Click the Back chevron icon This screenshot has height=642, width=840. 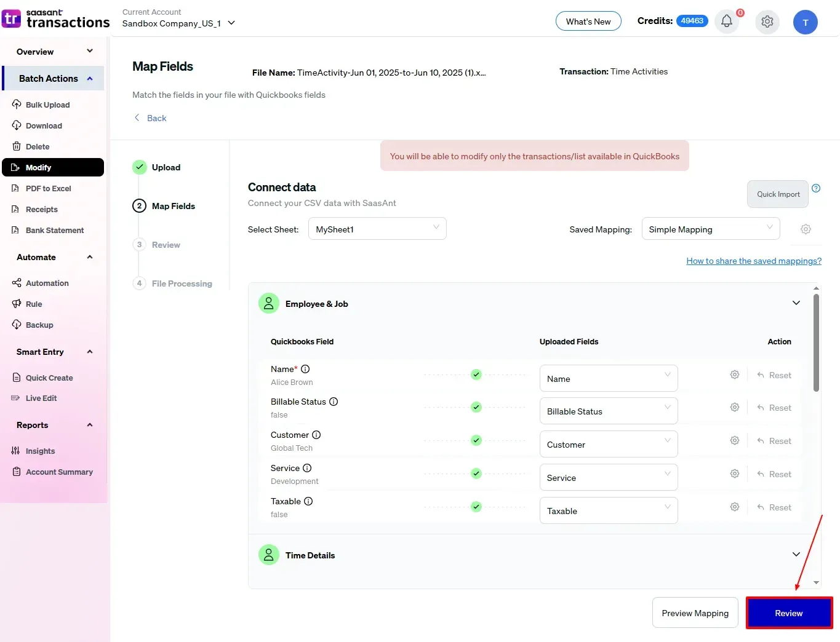pyautogui.click(x=137, y=117)
